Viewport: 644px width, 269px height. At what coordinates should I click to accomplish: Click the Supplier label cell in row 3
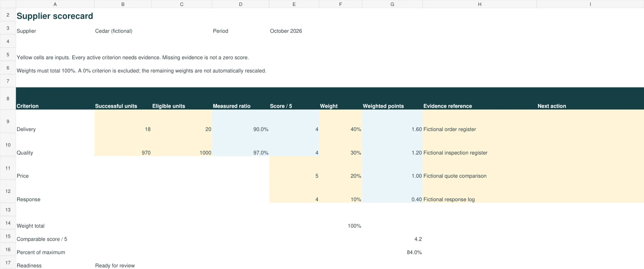tap(55, 31)
